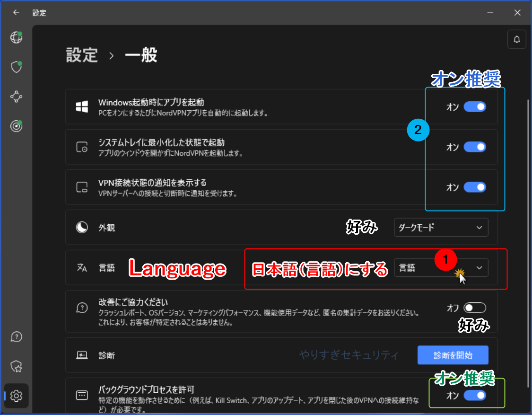
Task: Open the radar Dark Web Monitor icon
Action: coord(16,126)
